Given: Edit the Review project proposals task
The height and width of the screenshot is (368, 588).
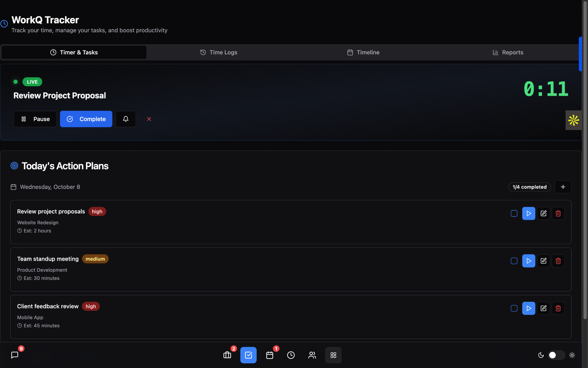Looking at the screenshot, I should [x=544, y=213].
